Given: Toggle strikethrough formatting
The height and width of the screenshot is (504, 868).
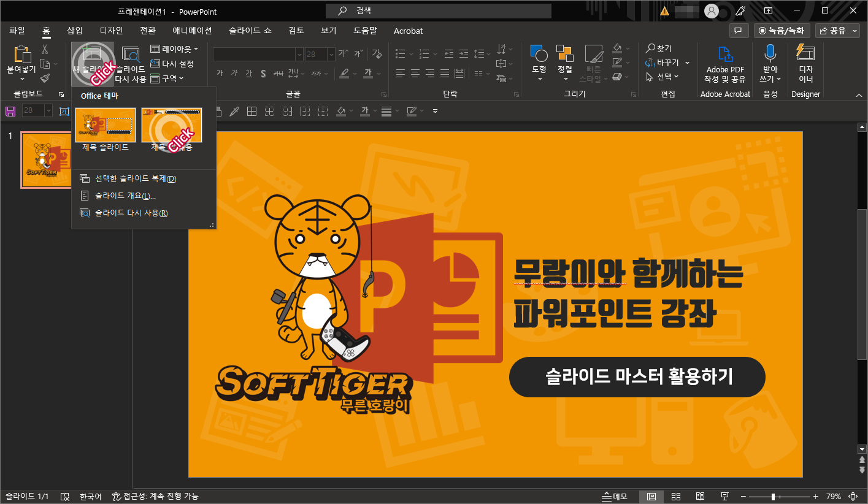Looking at the screenshot, I should tap(263, 72).
